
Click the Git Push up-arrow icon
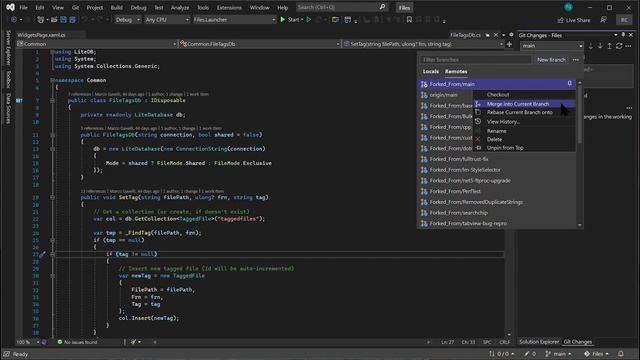(x=609, y=46)
